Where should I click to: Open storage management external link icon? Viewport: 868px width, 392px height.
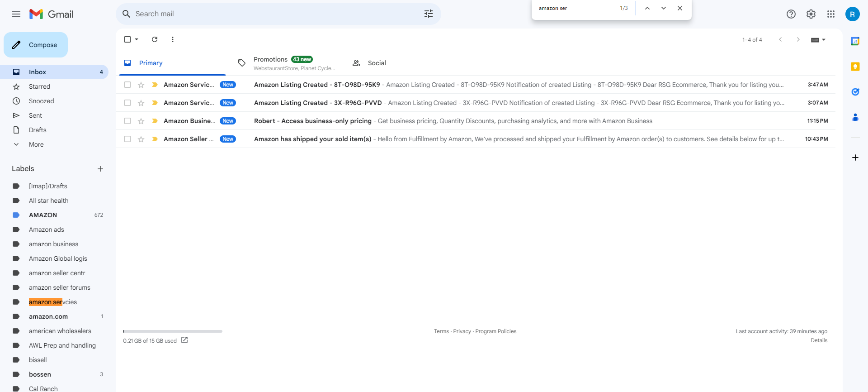(x=184, y=340)
